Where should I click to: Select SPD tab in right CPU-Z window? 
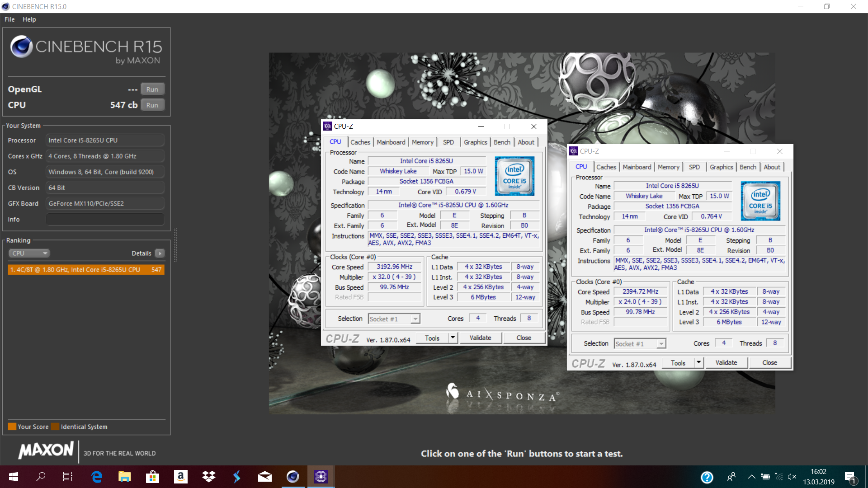coord(694,167)
